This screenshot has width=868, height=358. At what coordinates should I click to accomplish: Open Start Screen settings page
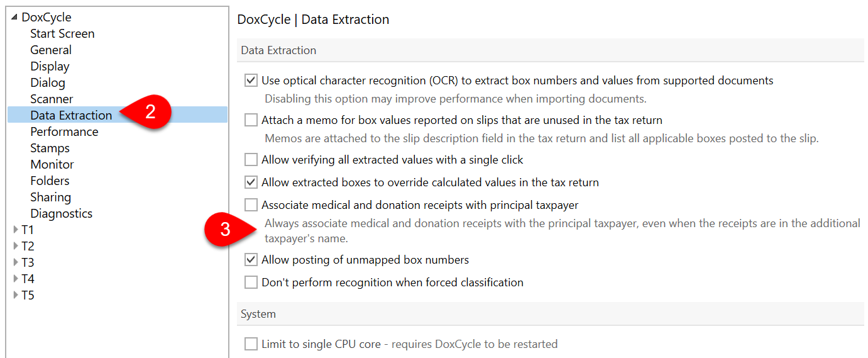click(x=62, y=33)
